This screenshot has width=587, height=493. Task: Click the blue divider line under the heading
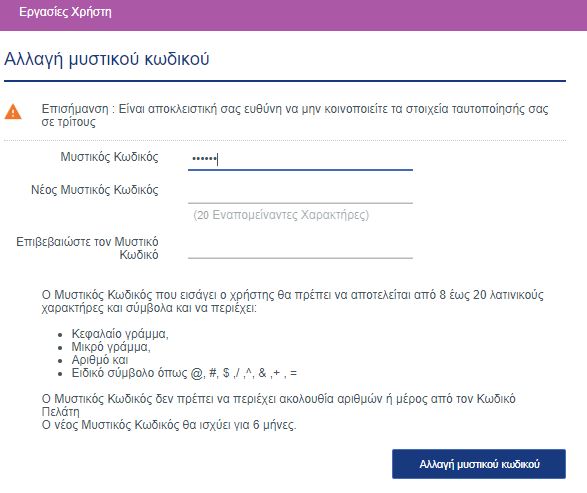pyautogui.click(x=285, y=81)
